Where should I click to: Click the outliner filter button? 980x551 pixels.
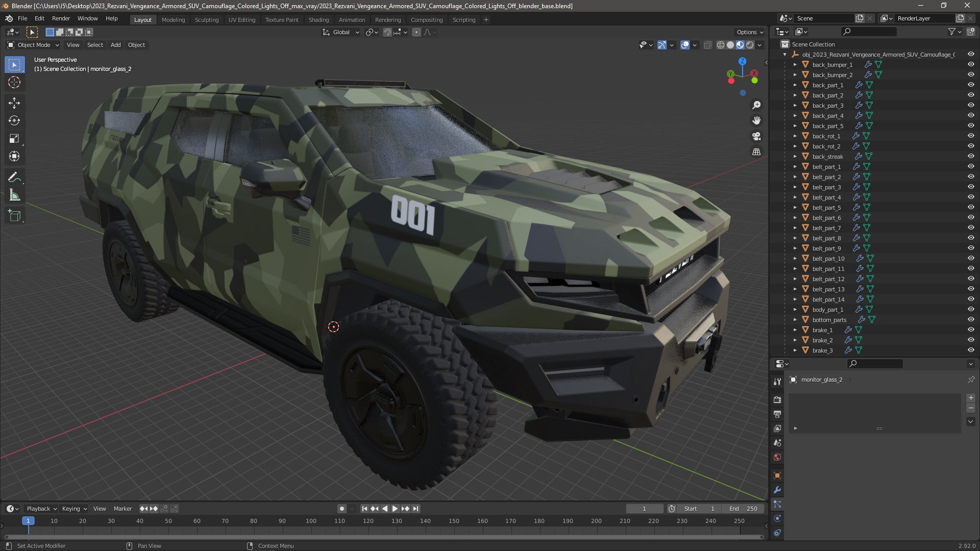tap(952, 32)
